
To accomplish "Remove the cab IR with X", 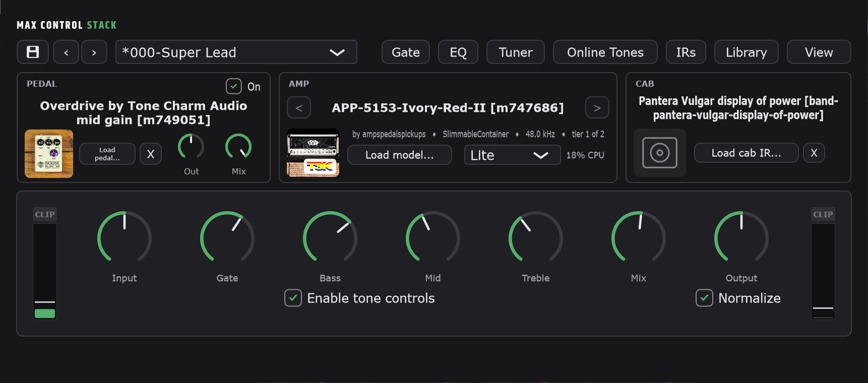I will [814, 153].
